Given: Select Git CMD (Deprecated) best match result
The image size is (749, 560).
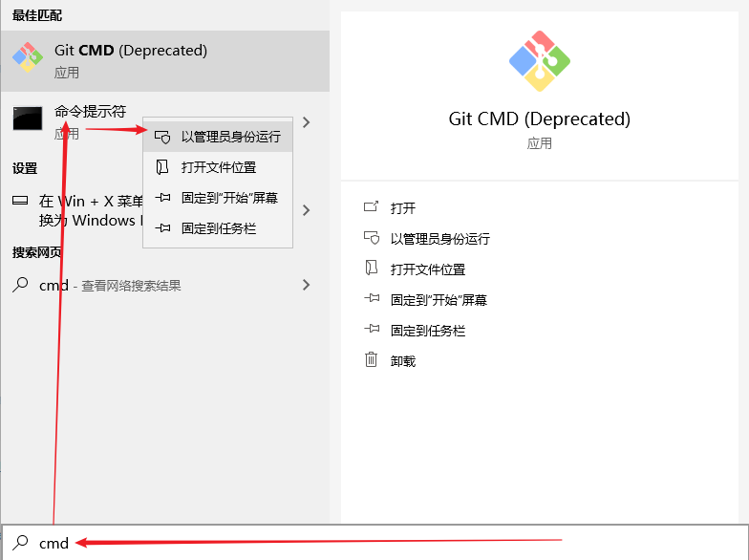Looking at the screenshot, I should (165, 61).
